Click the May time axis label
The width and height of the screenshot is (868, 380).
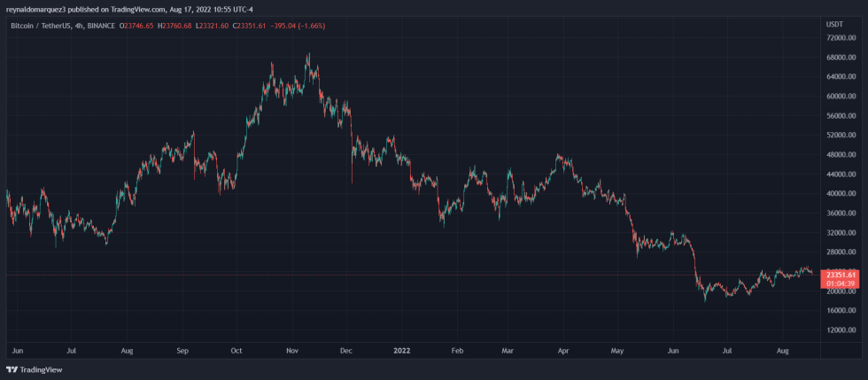(x=618, y=350)
